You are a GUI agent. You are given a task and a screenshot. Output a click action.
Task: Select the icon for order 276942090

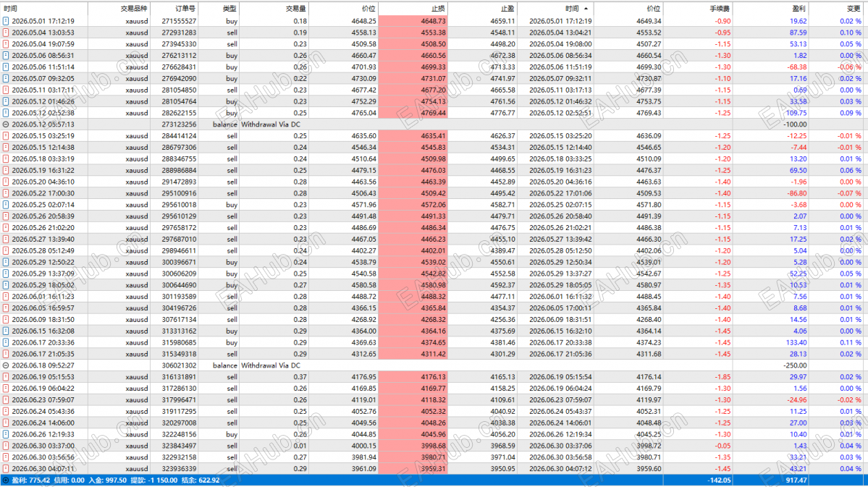[6, 79]
